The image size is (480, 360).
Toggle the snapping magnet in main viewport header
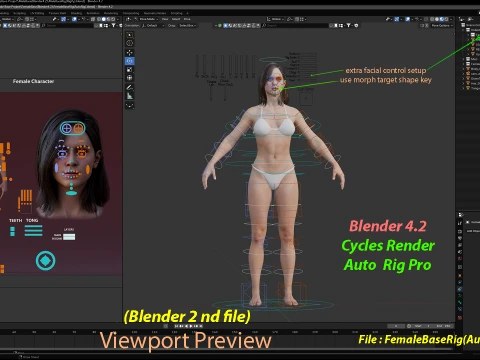click(297, 19)
